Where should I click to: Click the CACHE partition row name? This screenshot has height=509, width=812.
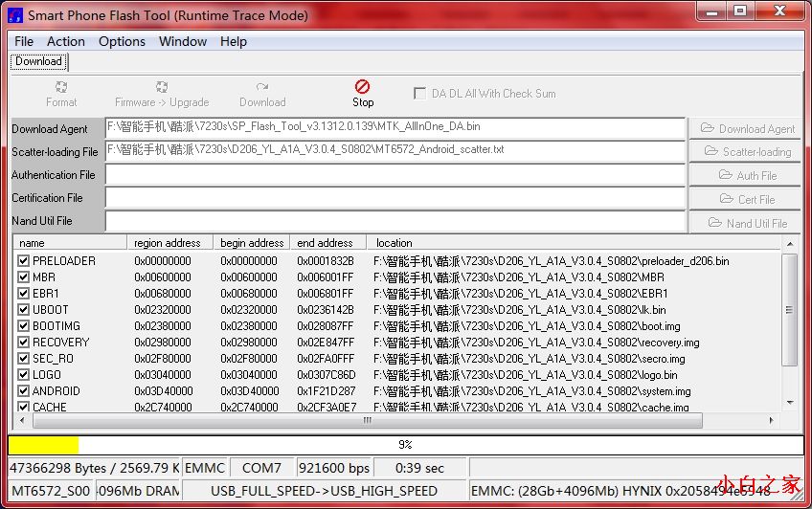(49, 407)
